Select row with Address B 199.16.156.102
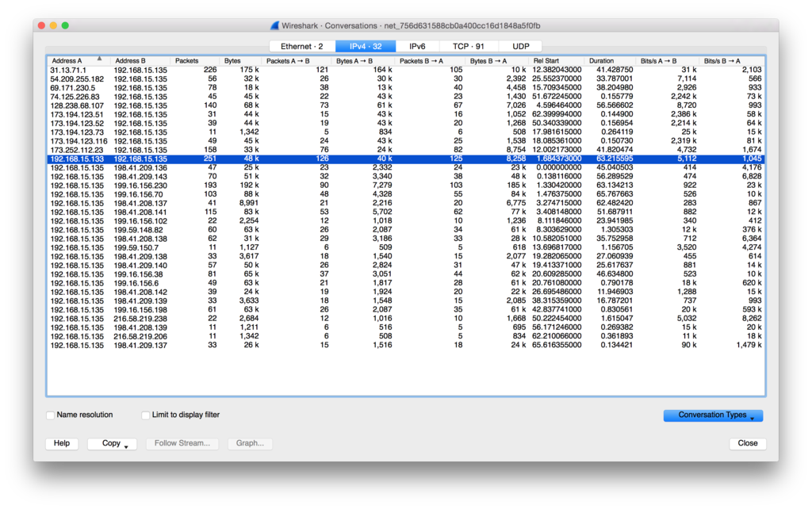Image resolution: width=812 pixels, height=509 pixels. [x=406, y=220]
